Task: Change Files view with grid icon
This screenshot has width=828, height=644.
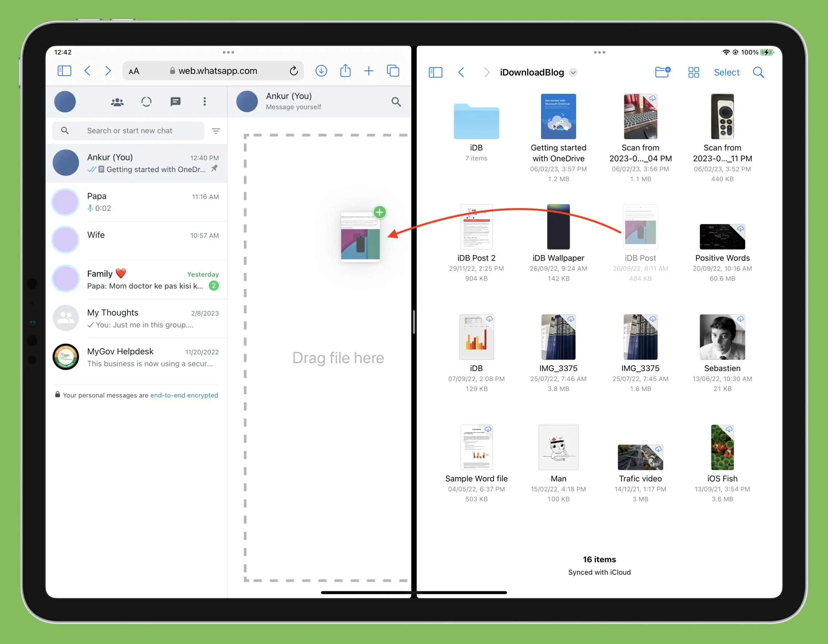Action: (694, 72)
